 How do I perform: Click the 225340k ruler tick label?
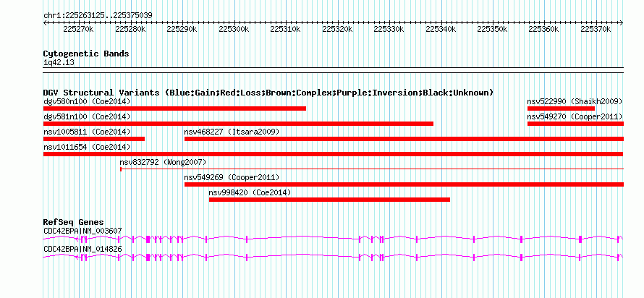point(441,30)
